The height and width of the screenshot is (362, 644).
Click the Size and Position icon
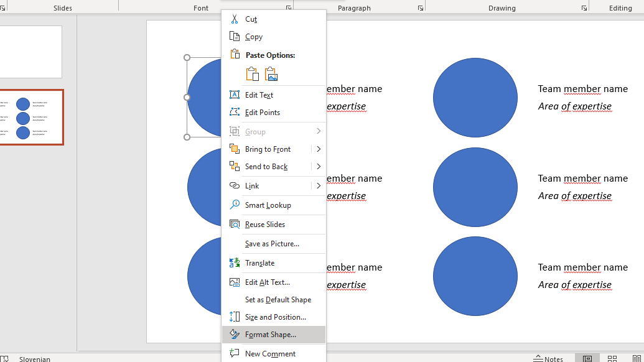235,317
